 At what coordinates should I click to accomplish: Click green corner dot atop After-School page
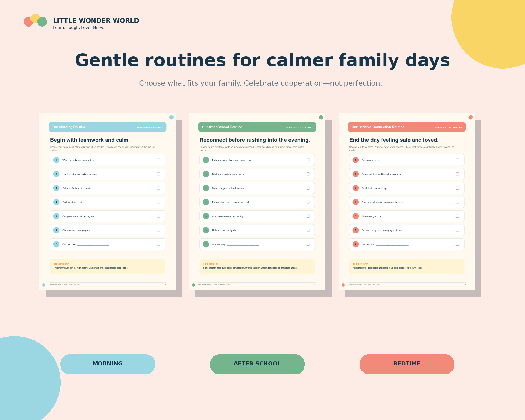[321, 117]
